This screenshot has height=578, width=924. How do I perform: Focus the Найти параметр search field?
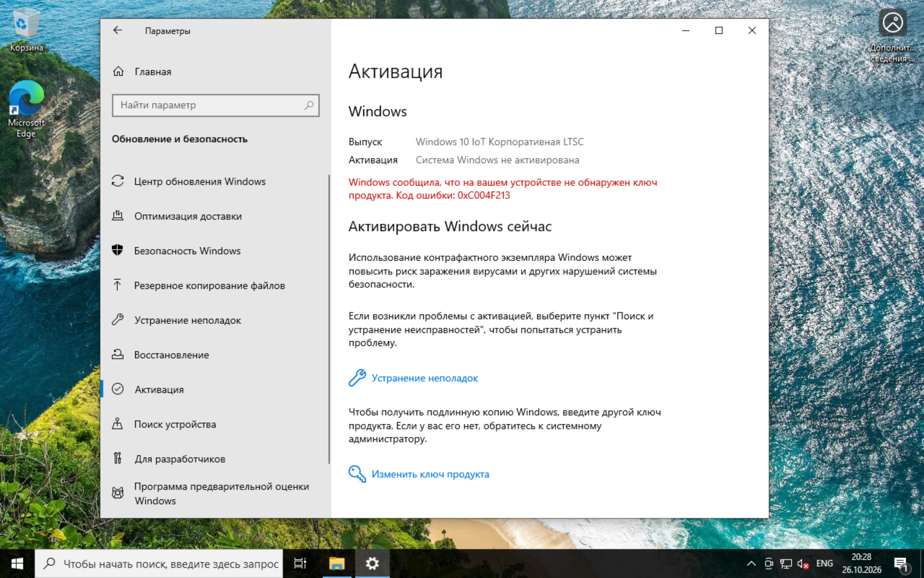(216, 105)
